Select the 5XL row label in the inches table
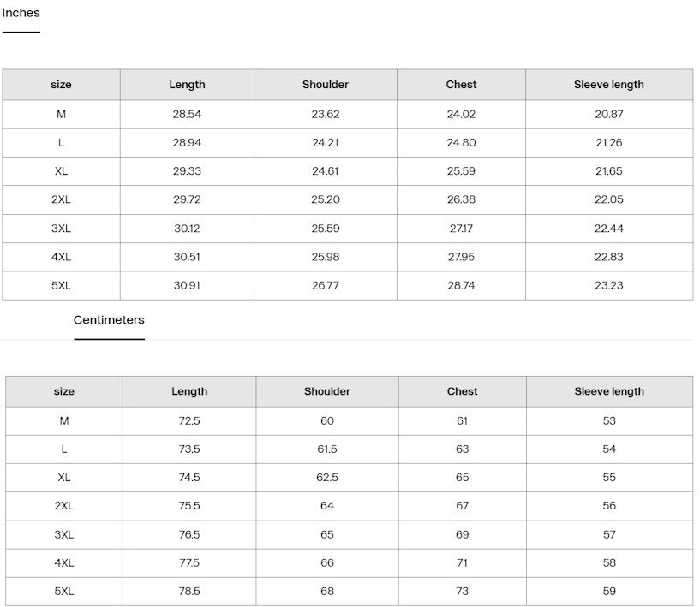700x607 pixels. pos(61,285)
